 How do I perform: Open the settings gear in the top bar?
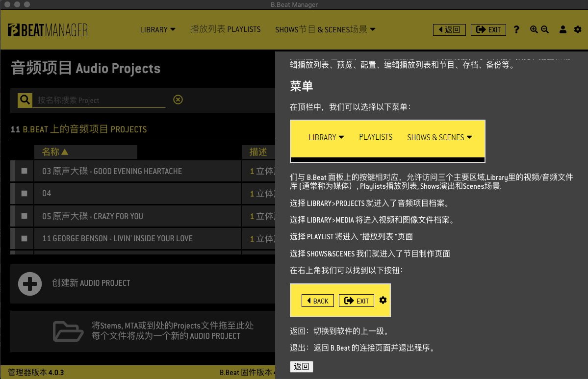578,29
